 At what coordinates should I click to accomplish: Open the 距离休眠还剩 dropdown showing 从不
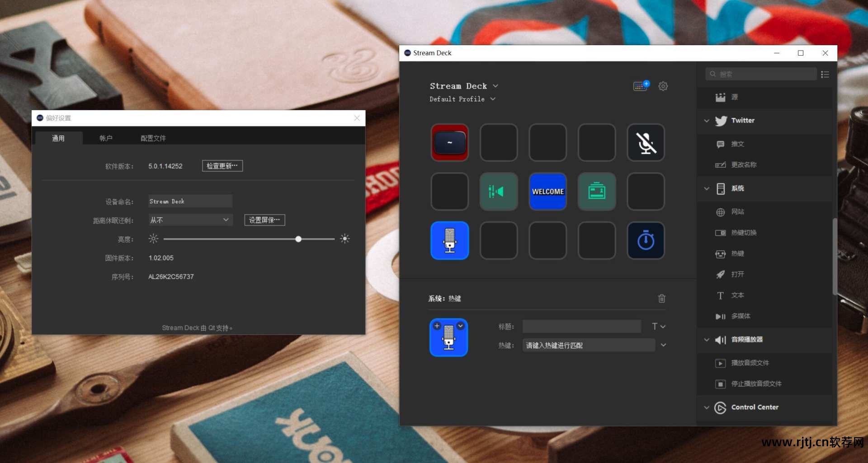(x=190, y=220)
